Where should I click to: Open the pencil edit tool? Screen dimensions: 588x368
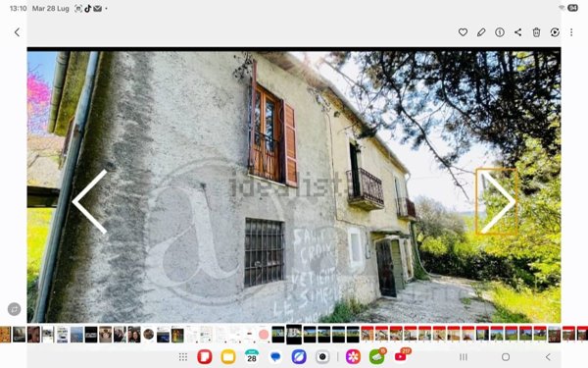coord(481,32)
